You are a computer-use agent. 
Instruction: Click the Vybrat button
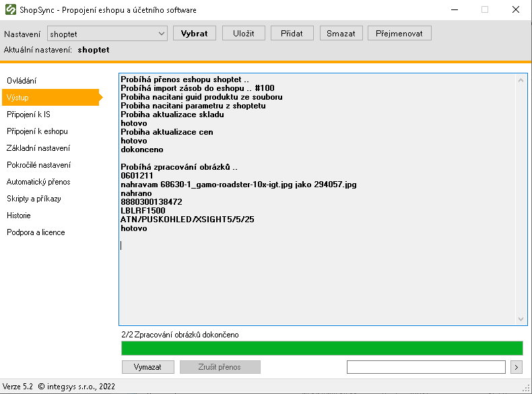tap(195, 33)
